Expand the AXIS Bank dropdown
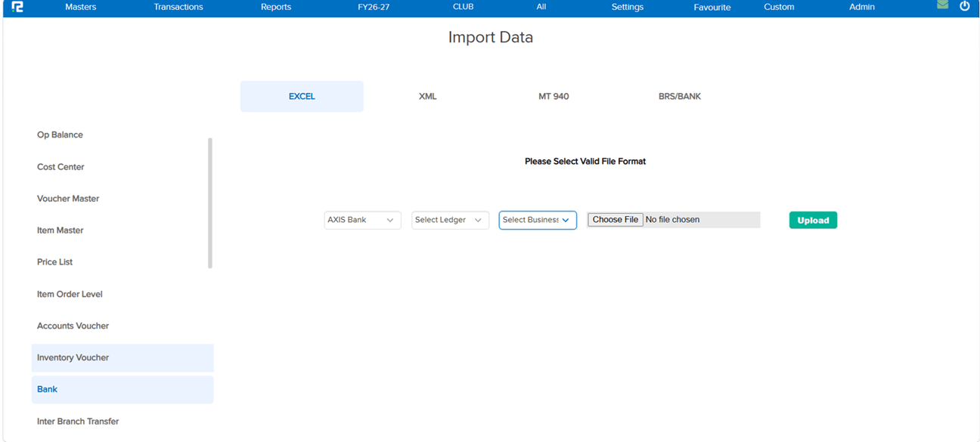The height and width of the screenshot is (442, 980). tap(362, 220)
